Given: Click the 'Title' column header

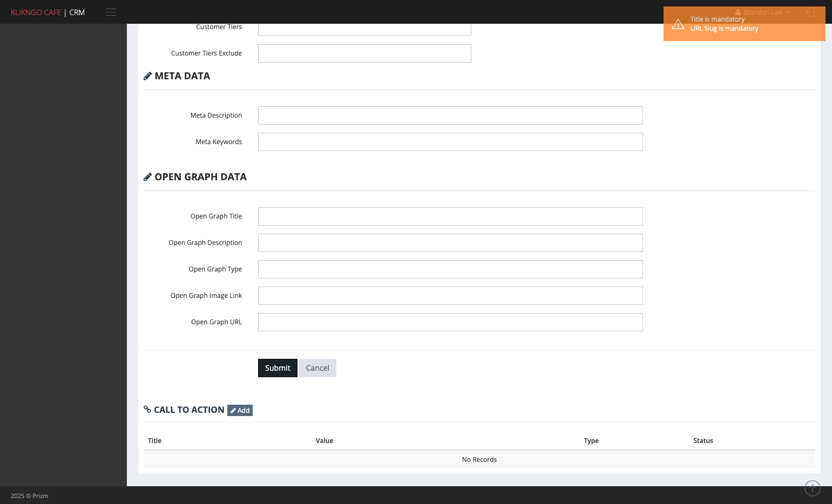Looking at the screenshot, I should (154, 441).
